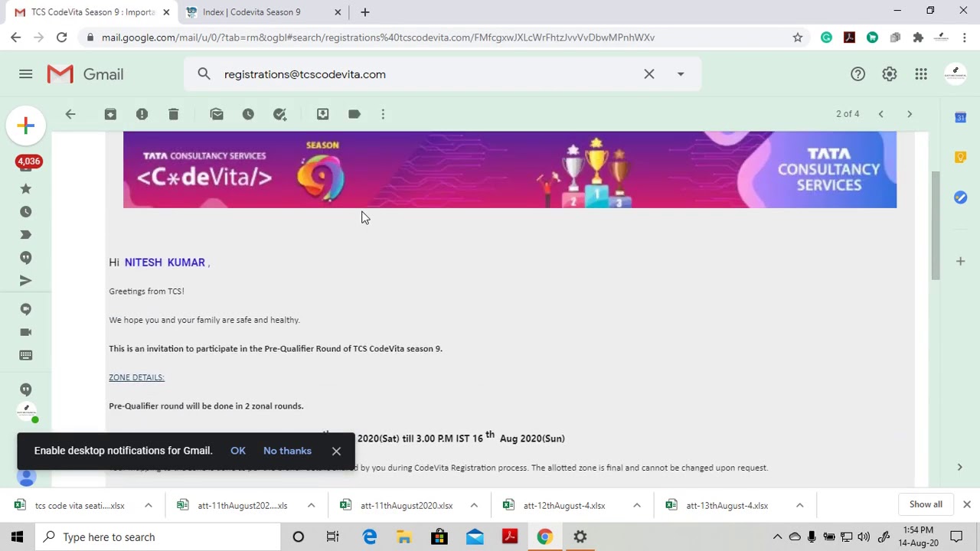Go to older email arrow
Screen dimensions: 980x551
click(910, 114)
